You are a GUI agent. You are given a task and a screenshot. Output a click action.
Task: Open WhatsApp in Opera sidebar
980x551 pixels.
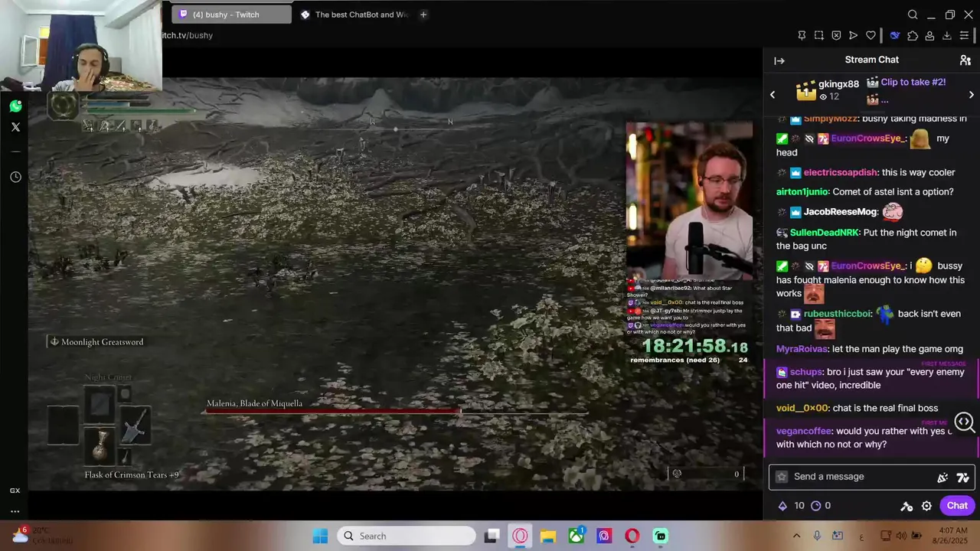(15, 106)
